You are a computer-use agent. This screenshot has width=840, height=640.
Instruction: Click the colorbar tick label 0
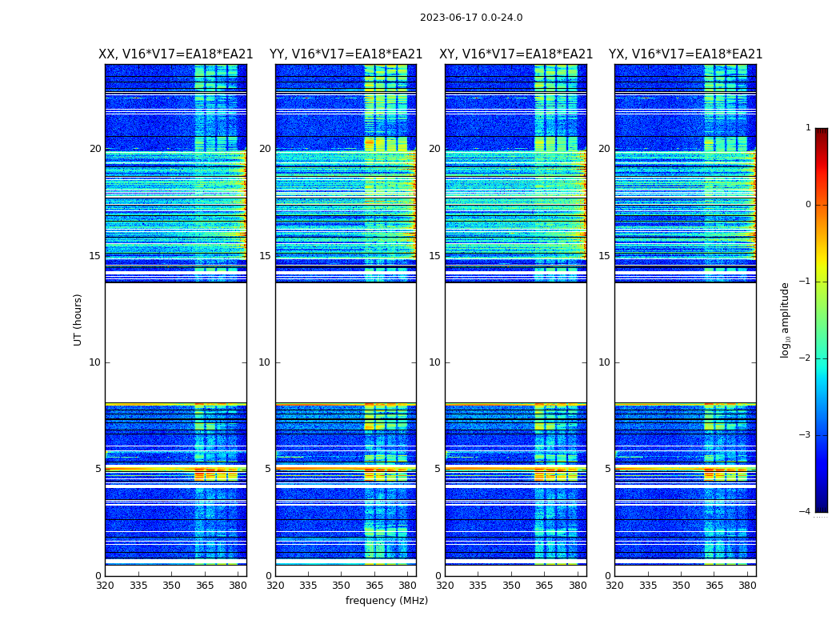point(808,205)
